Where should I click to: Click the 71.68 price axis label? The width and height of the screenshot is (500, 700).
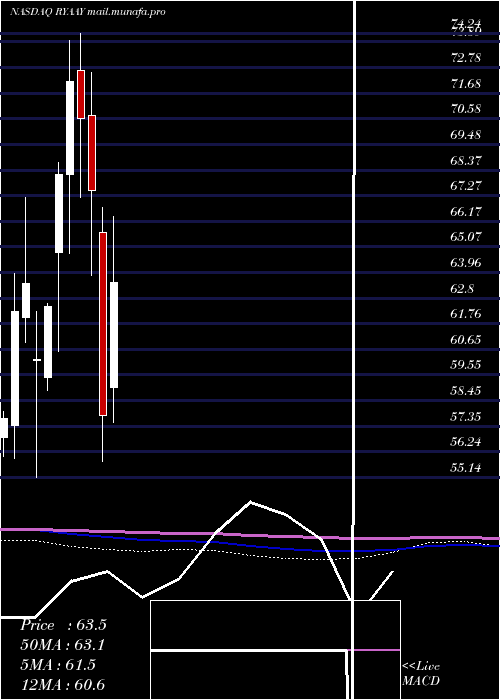[x=466, y=83]
